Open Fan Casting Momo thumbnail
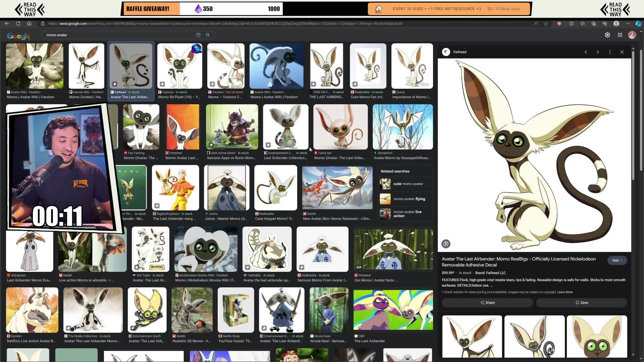The height and width of the screenshot is (362, 644). tap(141, 127)
